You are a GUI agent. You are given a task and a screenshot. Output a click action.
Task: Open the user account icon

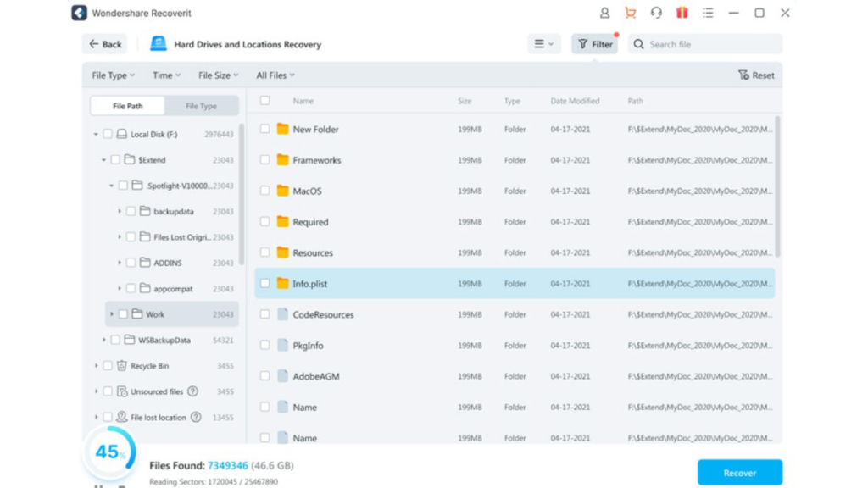pyautogui.click(x=604, y=13)
